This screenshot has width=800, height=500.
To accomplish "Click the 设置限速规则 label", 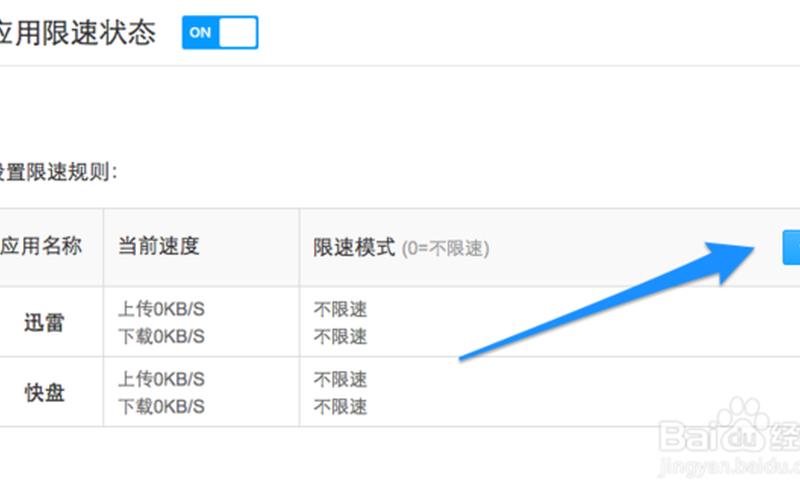I will point(58,172).
